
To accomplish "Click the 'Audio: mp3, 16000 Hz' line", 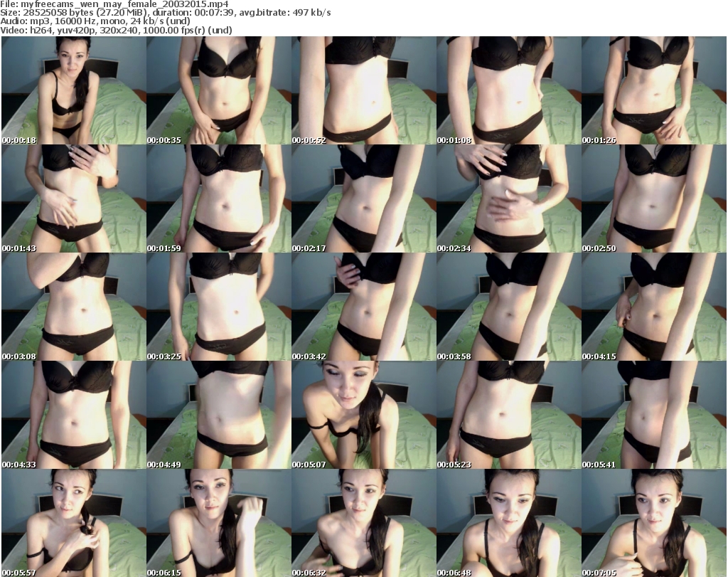I will coord(95,21).
